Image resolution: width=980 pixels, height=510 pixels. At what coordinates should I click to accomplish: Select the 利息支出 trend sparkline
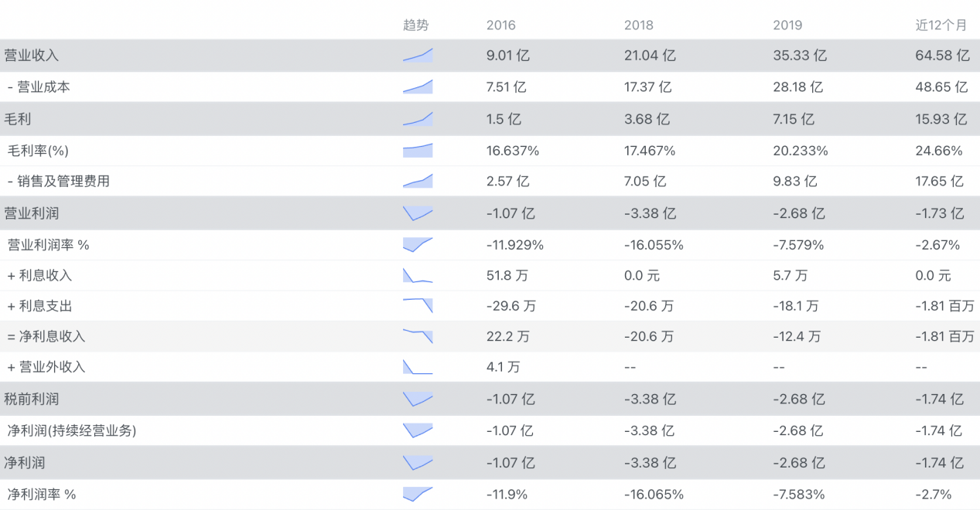click(x=418, y=306)
